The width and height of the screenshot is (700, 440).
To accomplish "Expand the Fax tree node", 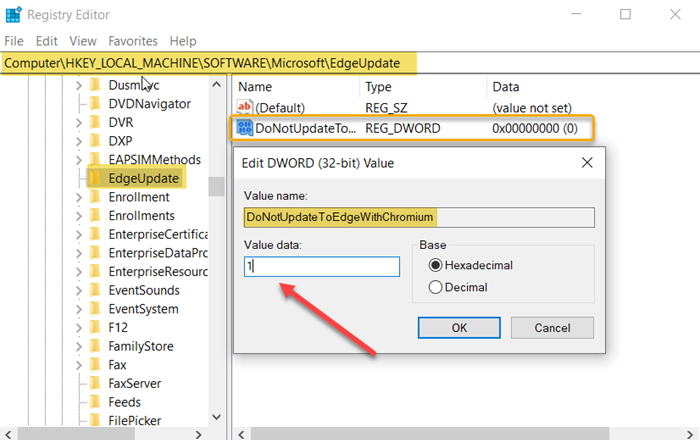I will point(79,365).
